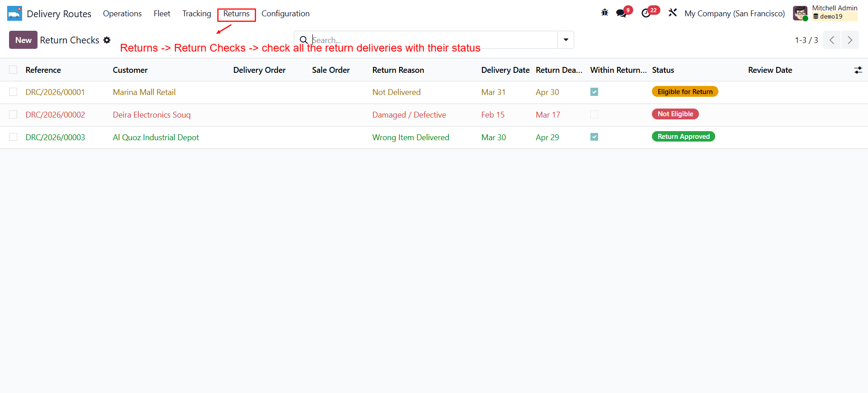This screenshot has height=393, width=868.
Task: Sort by Within Return column header
Action: [618, 70]
